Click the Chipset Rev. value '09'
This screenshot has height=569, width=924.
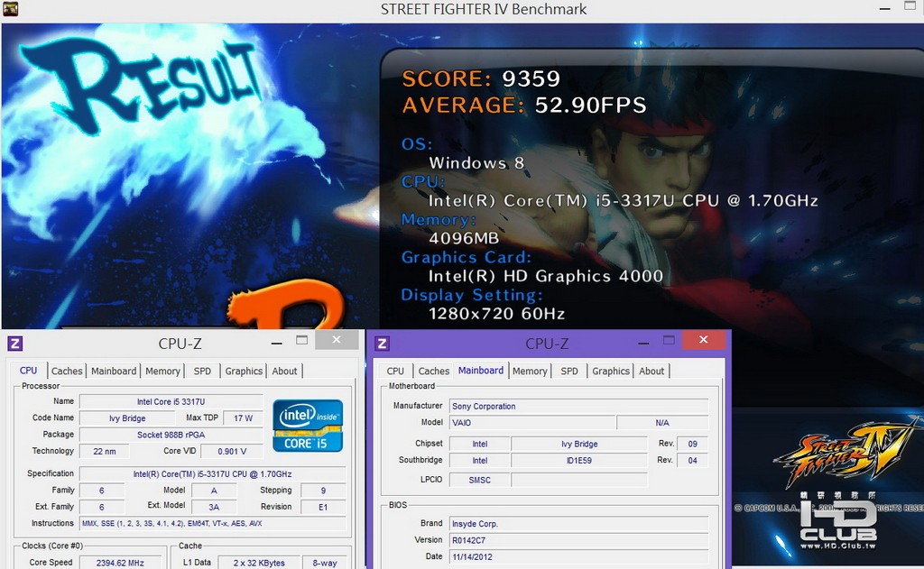692,445
